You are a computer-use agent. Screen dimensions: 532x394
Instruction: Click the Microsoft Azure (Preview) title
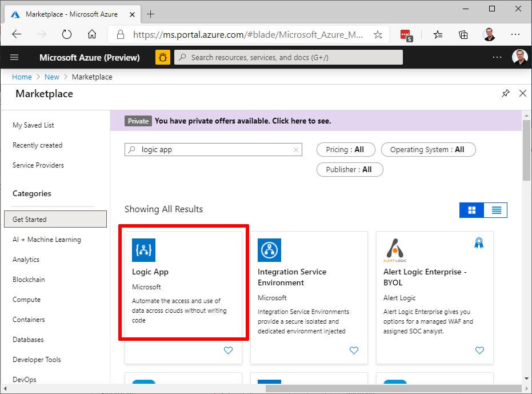(90, 57)
